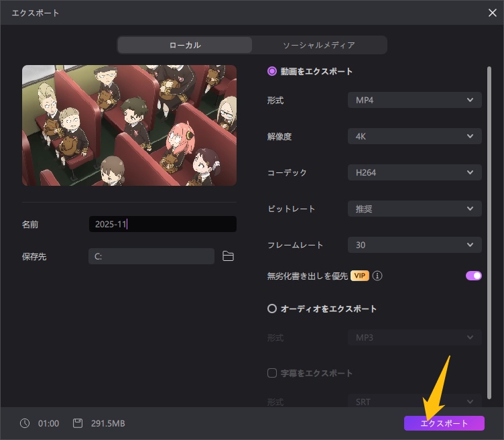Open the SRT subtitle format dropdown
Image resolution: width=504 pixels, height=440 pixels.
coord(415,401)
